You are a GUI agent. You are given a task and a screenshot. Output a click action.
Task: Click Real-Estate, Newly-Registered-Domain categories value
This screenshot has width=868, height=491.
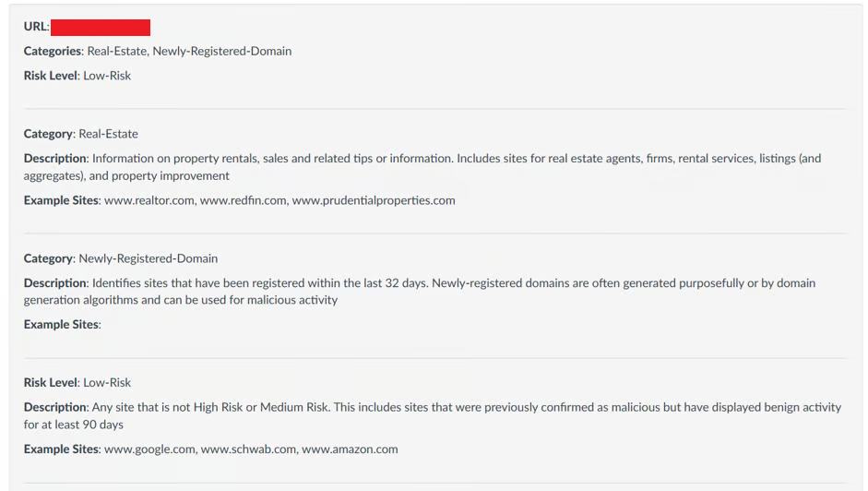click(x=189, y=51)
